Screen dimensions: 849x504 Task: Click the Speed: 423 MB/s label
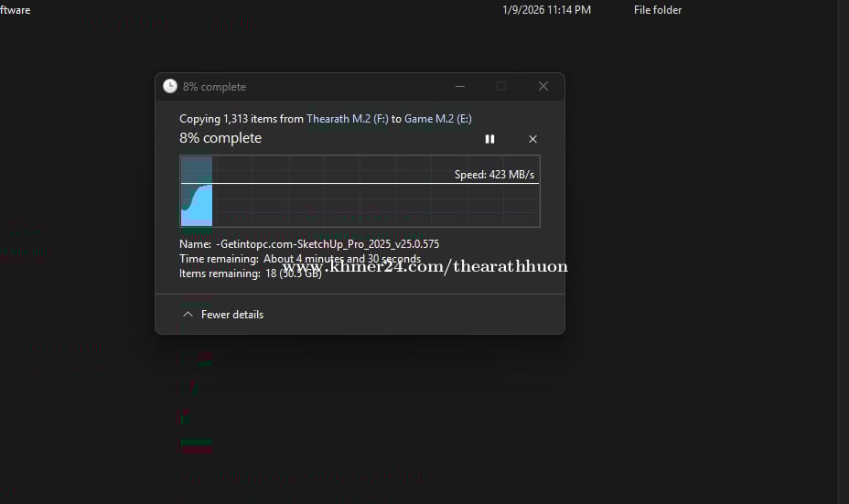[x=494, y=174]
